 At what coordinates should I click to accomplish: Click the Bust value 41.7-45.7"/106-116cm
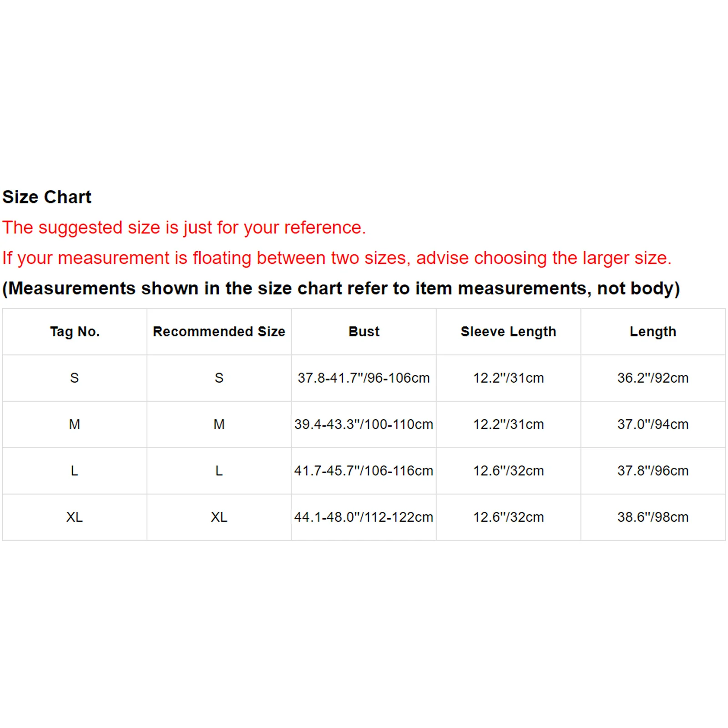(364, 470)
